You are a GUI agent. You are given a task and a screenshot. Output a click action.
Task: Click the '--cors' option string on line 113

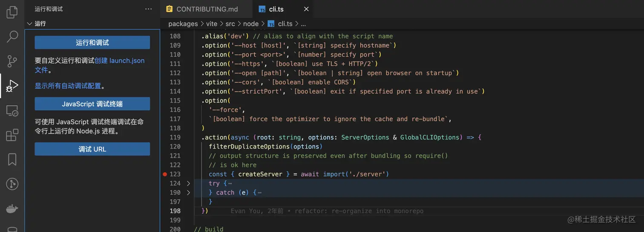(247, 82)
